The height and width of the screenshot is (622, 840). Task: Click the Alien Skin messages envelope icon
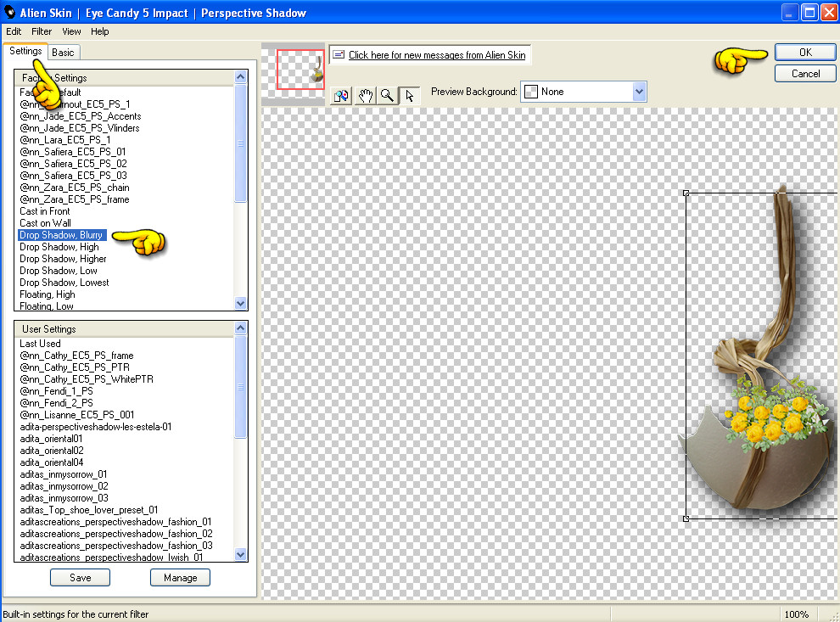[339, 54]
